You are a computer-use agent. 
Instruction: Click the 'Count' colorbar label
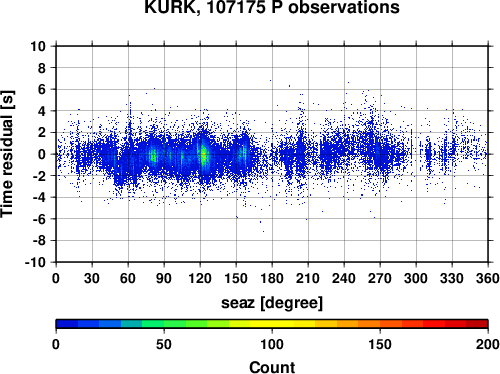pyautogui.click(x=272, y=367)
